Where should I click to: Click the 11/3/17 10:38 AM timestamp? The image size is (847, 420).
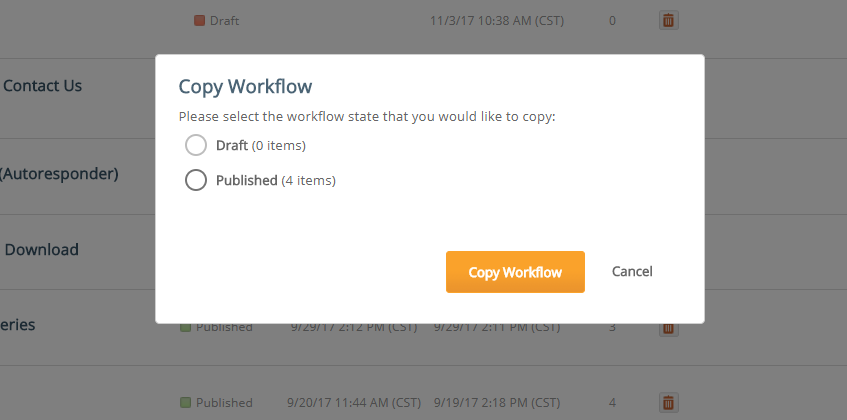tap(497, 21)
